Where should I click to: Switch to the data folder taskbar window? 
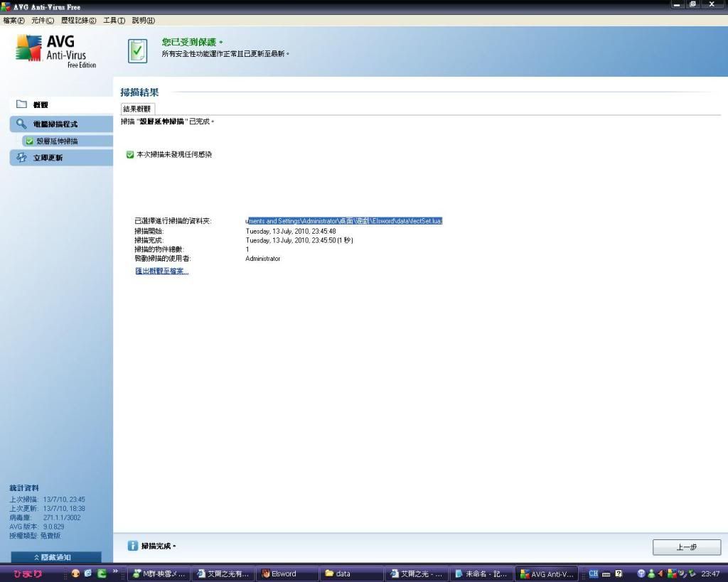353,573
